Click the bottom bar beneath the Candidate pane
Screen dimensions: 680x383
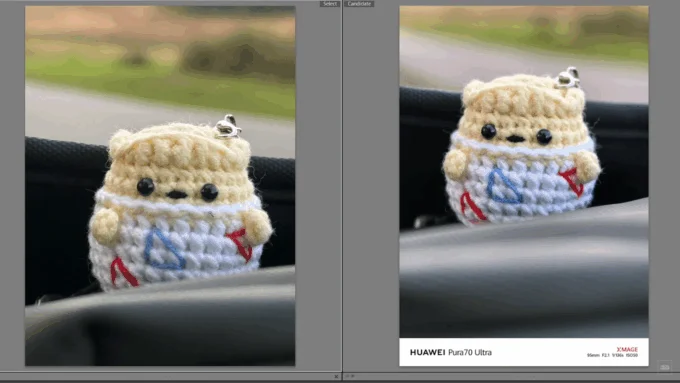pyautogui.click(x=512, y=376)
